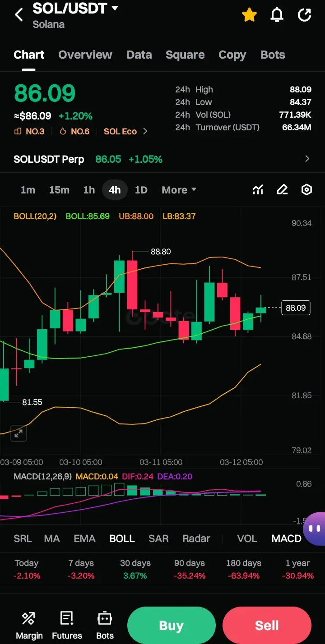325x644 pixels.
Task: Tap the large 86.09 price
Action: pyautogui.click(x=45, y=93)
